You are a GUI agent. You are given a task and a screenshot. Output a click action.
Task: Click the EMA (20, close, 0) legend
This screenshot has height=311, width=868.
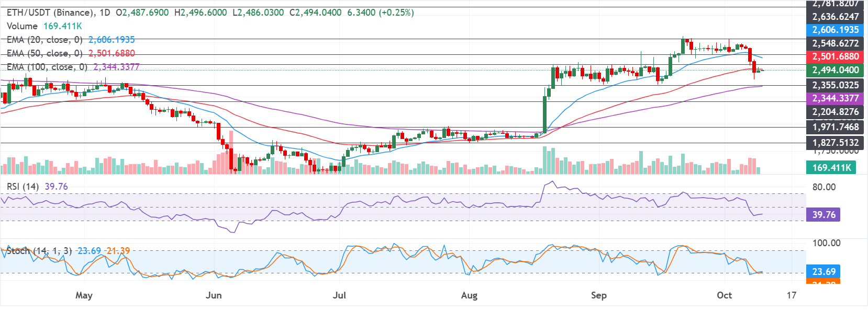pyautogui.click(x=45, y=40)
